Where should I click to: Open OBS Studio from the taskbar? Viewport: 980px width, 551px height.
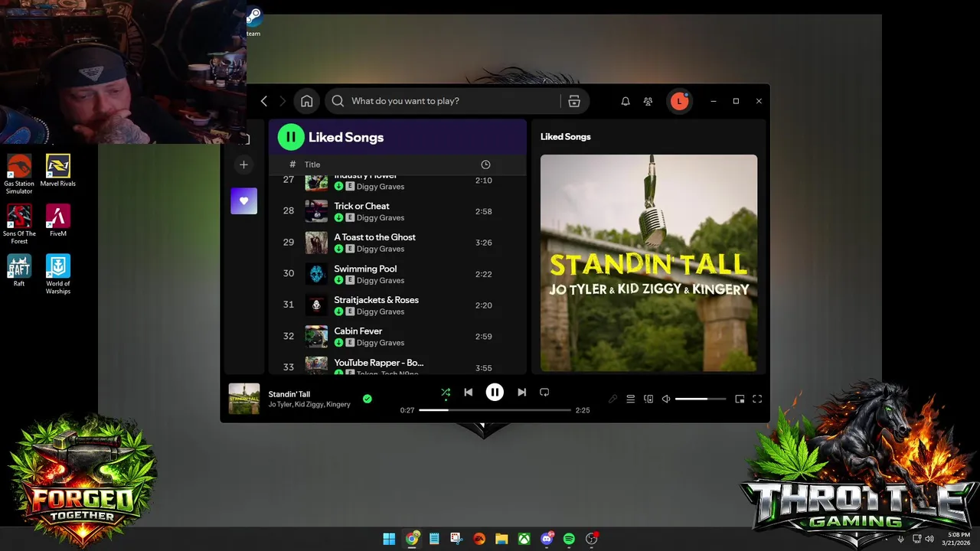(x=591, y=539)
